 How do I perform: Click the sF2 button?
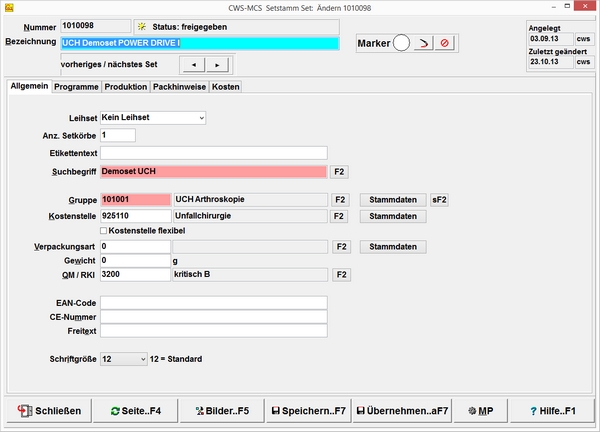coord(439,200)
